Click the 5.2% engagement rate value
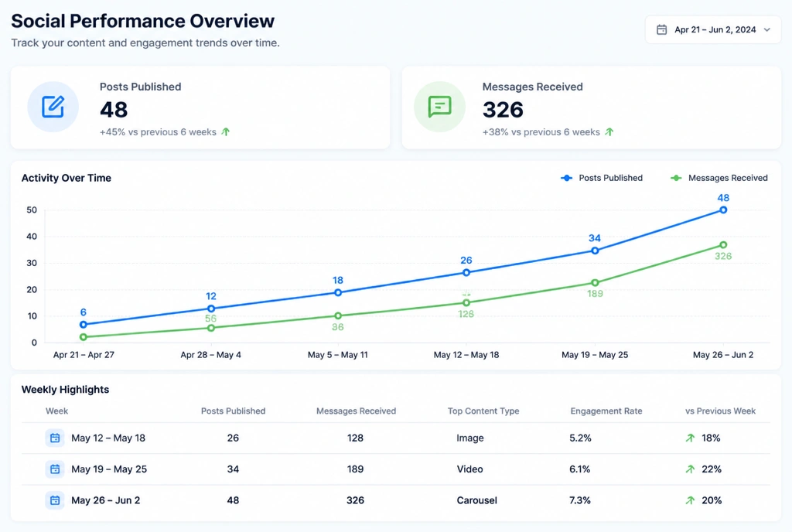The width and height of the screenshot is (792, 532). coord(580,438)
